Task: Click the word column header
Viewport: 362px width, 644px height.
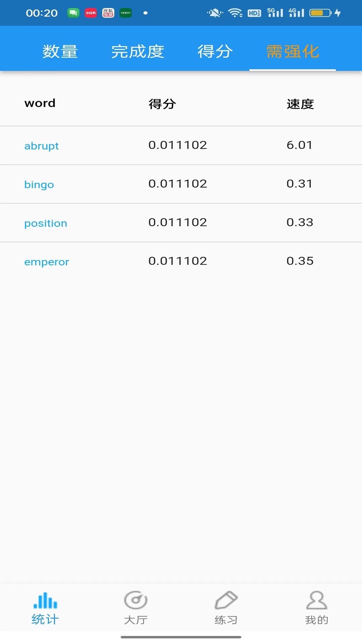Action: pos(40,103)
